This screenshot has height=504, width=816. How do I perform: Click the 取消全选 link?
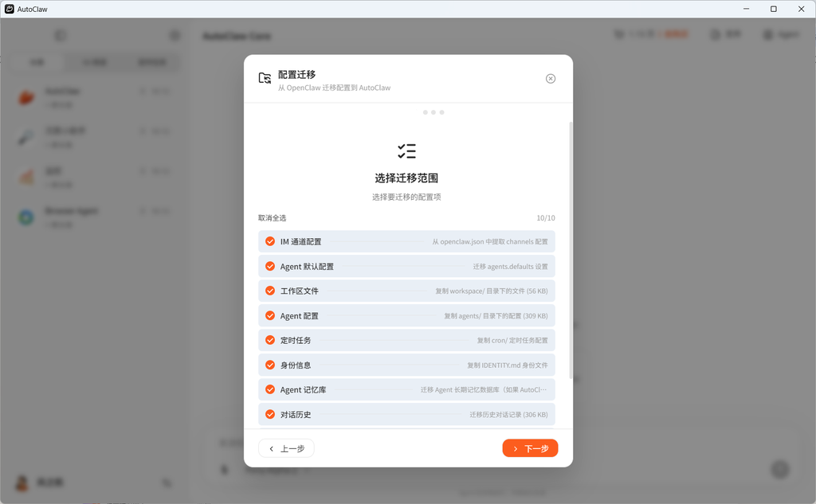(x=273, y=218)
